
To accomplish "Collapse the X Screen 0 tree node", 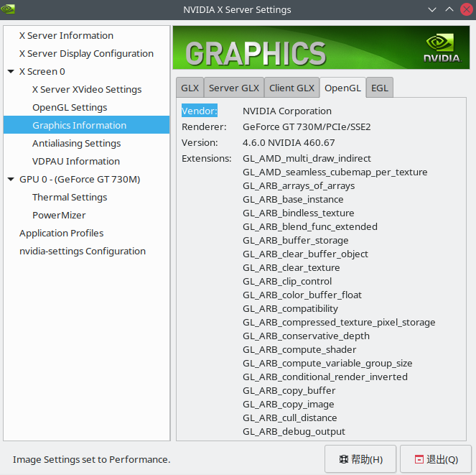I will pyautogui.click(x=11, y=71).
